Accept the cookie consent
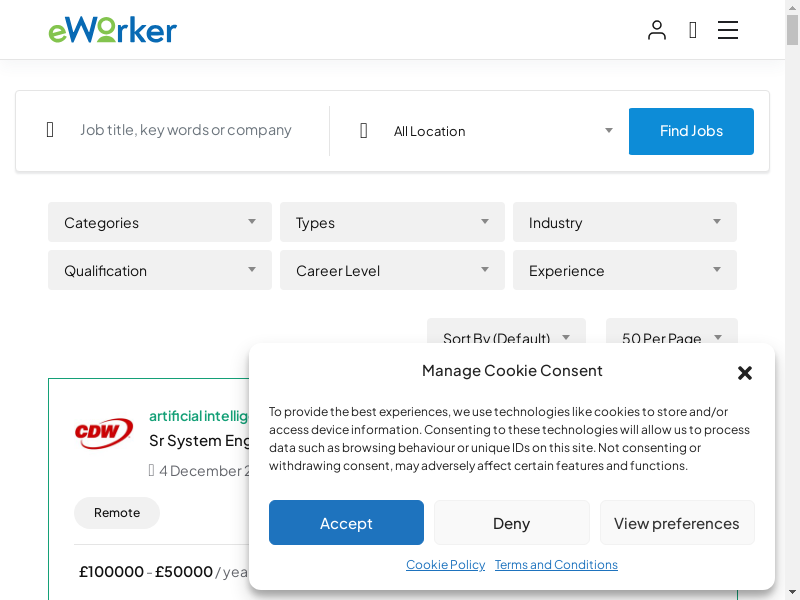The height and width of the screenshot is (600, 800). click(346, 523)
